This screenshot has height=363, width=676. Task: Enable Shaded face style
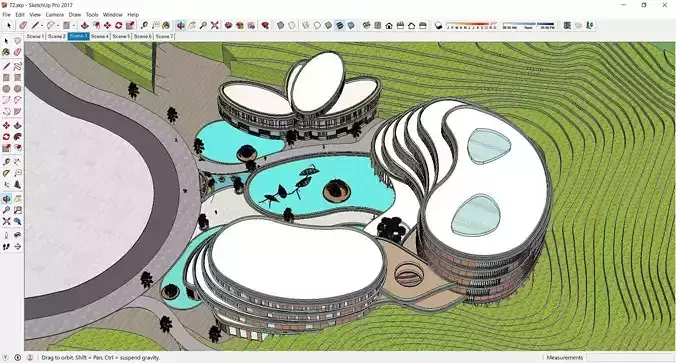(329, 25)
